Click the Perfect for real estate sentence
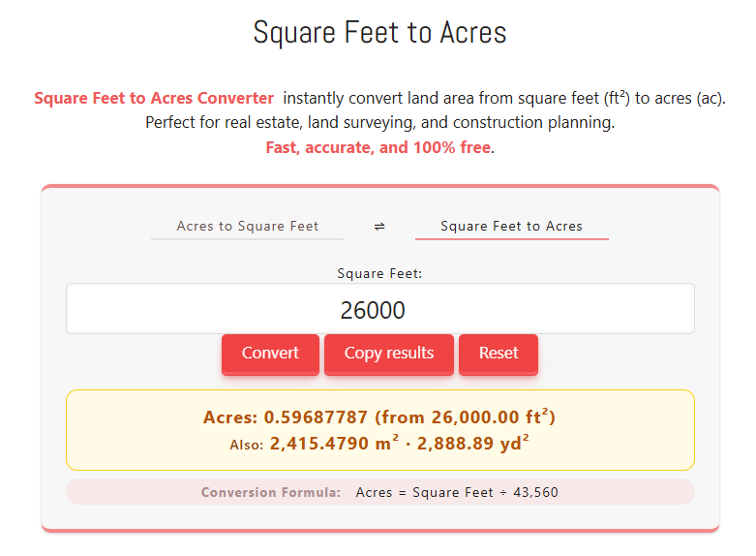Screen dimensions: 756x556 (379, 124)
